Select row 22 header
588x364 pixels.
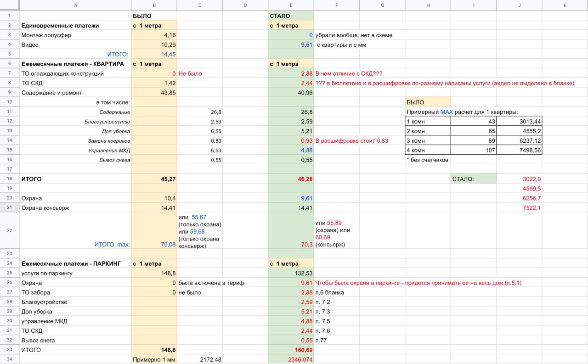(10, 231)
